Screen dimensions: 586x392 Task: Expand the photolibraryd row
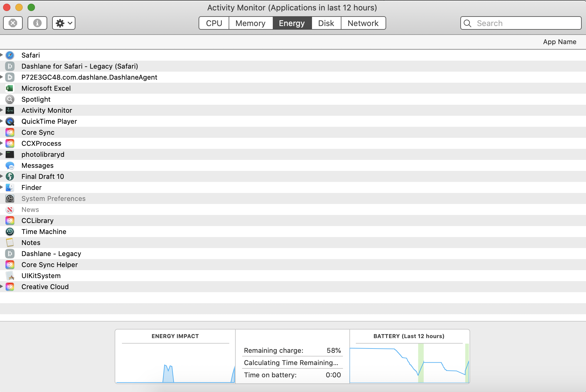(x=2, y=154)
